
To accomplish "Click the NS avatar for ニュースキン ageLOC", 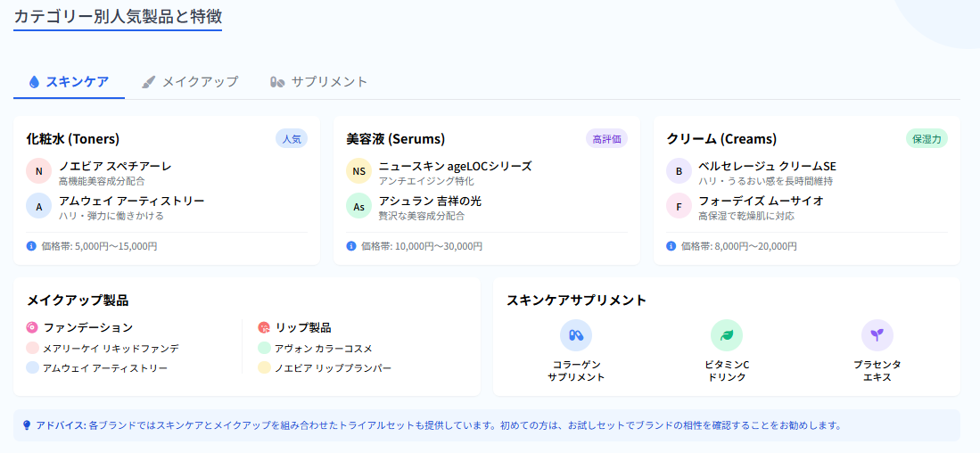I will 358,171.
